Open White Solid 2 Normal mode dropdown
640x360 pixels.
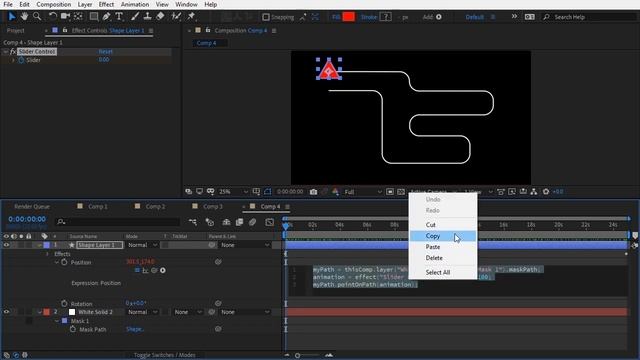(142, 312)
